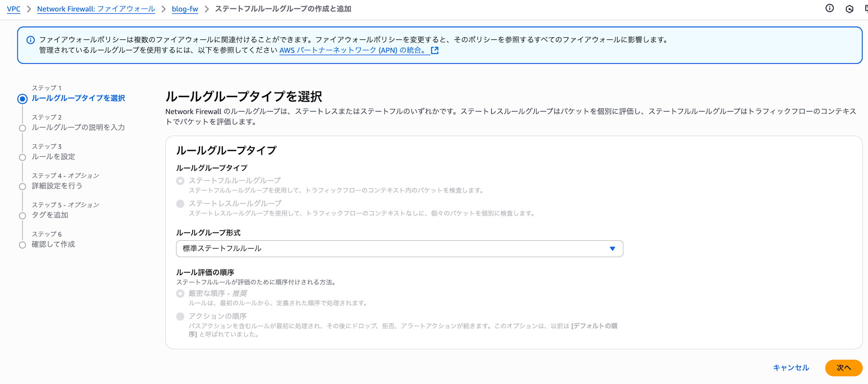Image resolution: width=868 pixels, height=384 pixels.
Task: Go to VPC breadcrumb link
Action: tap(13, 9)
